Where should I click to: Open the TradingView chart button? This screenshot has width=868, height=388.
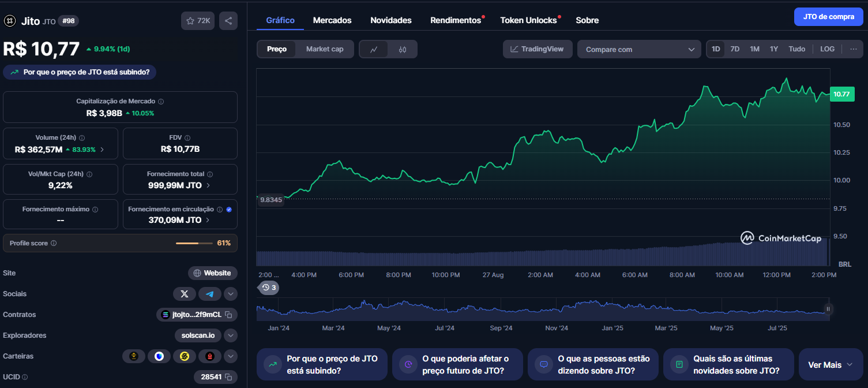click(538, 49)
